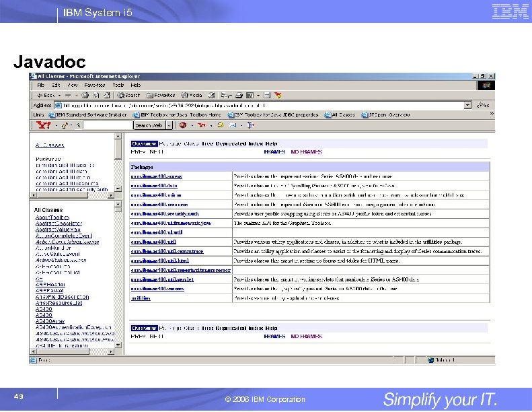The image size is (532, 412).
Task: Open the IBM Standard Software Installer link
Action: 88,115
